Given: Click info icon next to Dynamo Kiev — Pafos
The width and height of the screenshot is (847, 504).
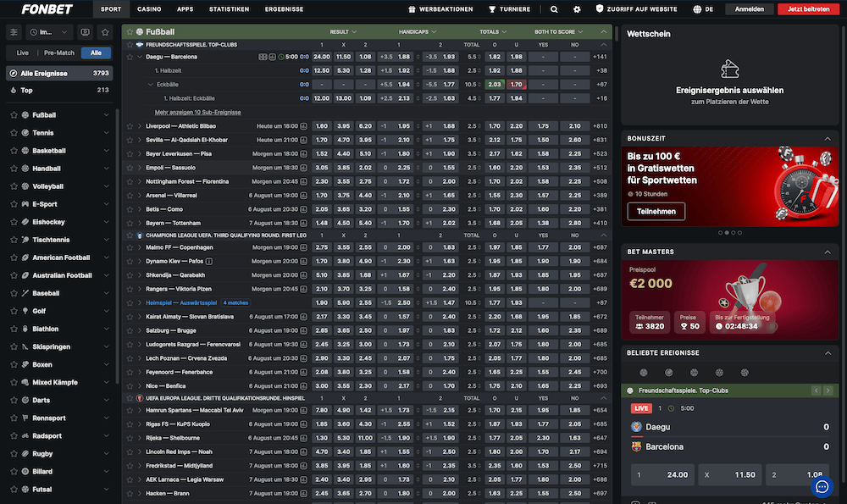Looking at the screenshot, I should coord(209,262).
